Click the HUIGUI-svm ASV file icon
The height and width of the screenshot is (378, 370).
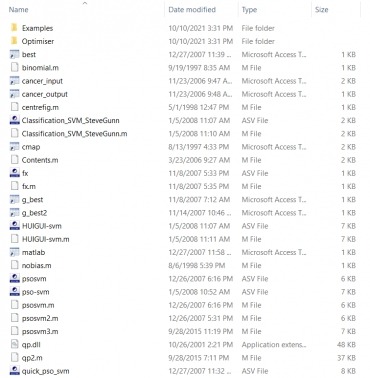click(x=14, y=226)
